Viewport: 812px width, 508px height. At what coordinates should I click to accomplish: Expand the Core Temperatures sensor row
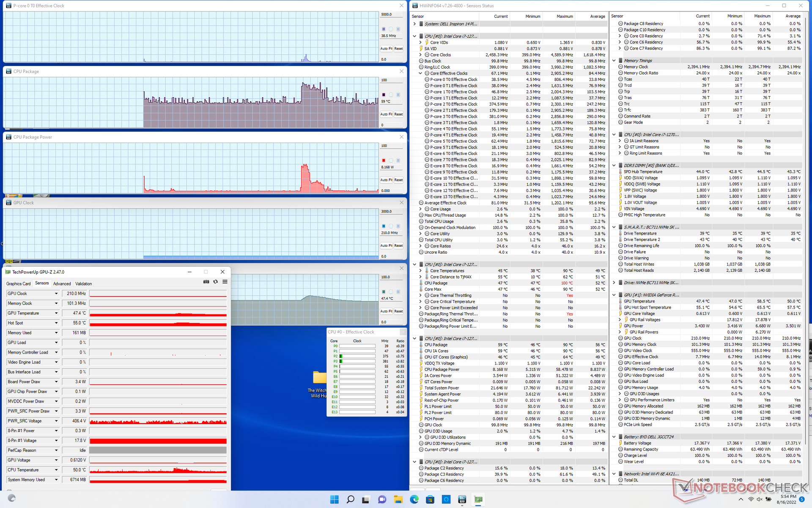pos(420,271)
